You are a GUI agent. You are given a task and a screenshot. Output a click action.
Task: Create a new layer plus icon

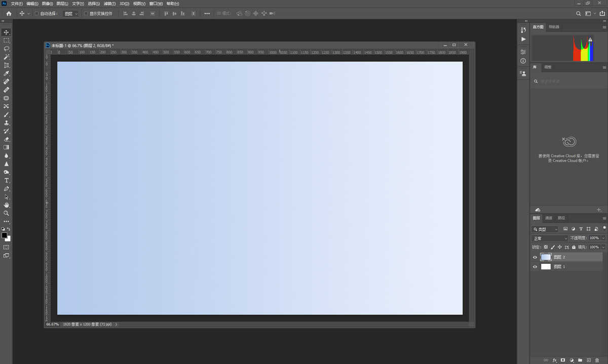pyautogui.click(x=589, y=360)
